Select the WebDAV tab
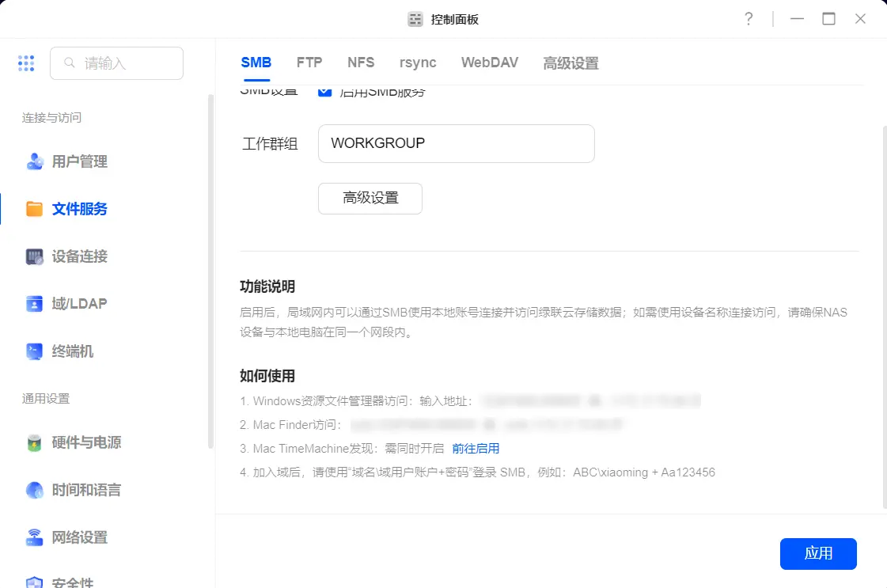 tap(490, 63)
